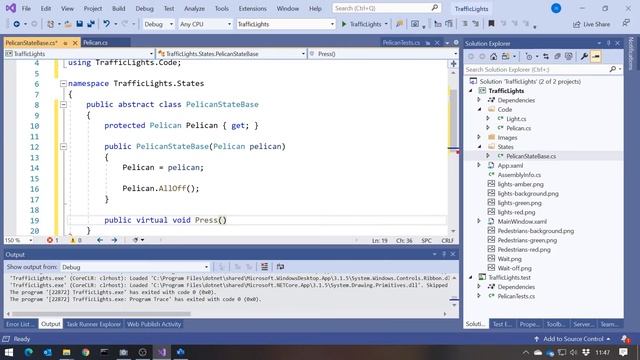Click the Properties wrench icon in Solution Explorer
This screenshot has height=360, width=640.
click(x=584, y=57)
